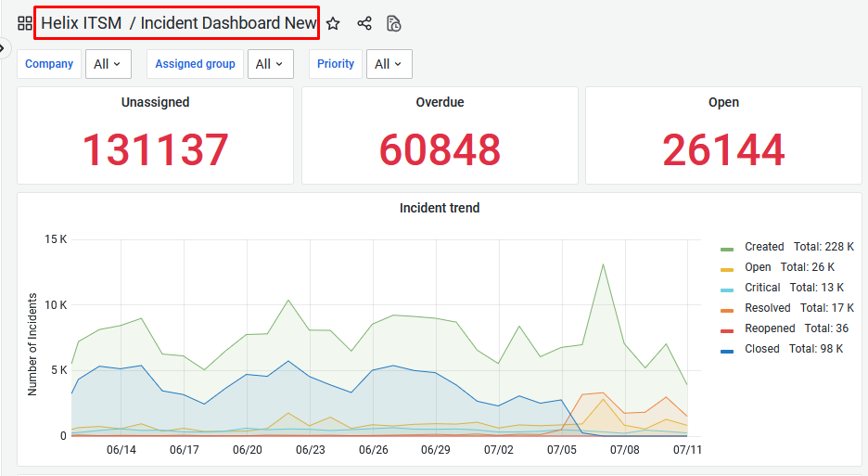Toggle the Reopened series in legend
This screenshot has height=476, width=868.
tap(770, 328)
